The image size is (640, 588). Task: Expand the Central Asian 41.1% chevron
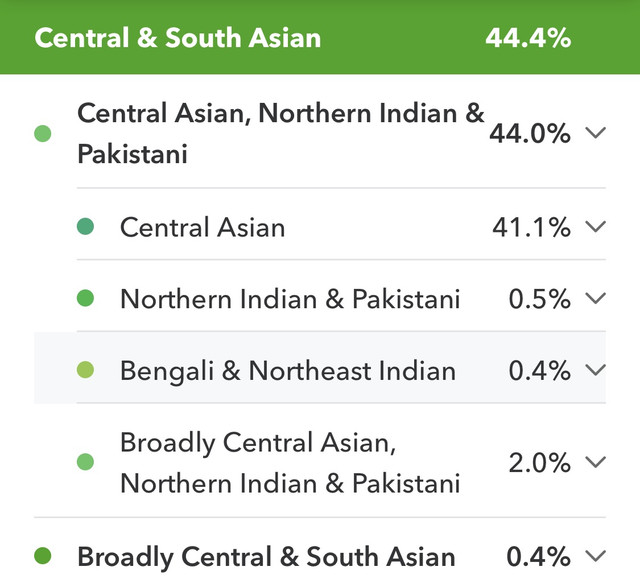595,227
